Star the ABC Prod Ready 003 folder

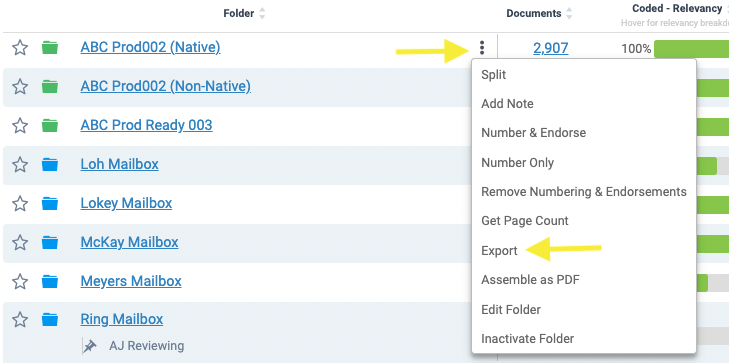click(20, 125)
